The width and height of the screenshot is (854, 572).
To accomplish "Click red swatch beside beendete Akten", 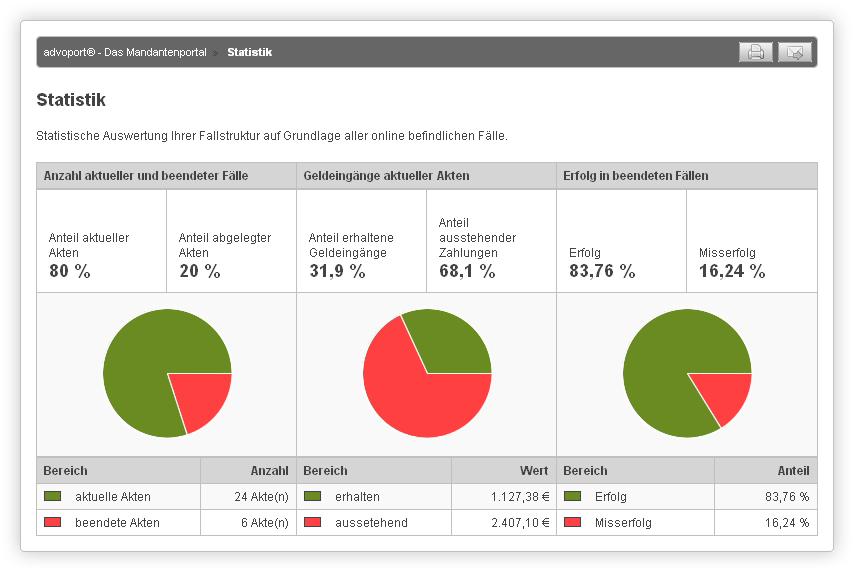I will pyautogui.click(x=52, y=522).
